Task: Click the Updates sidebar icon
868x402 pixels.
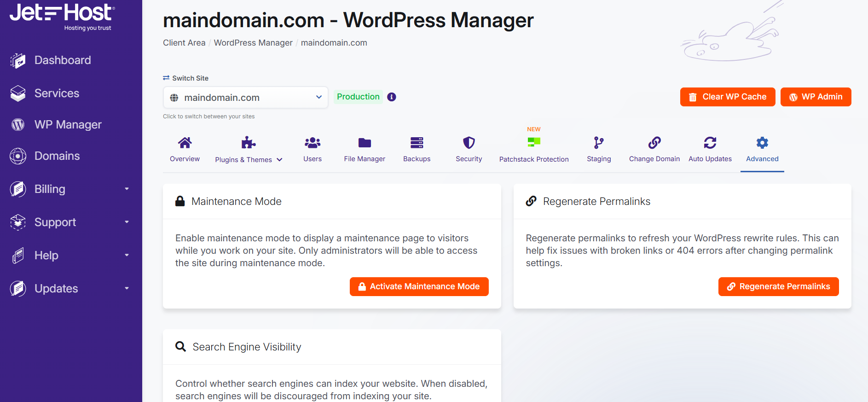Action: point(18,289)
